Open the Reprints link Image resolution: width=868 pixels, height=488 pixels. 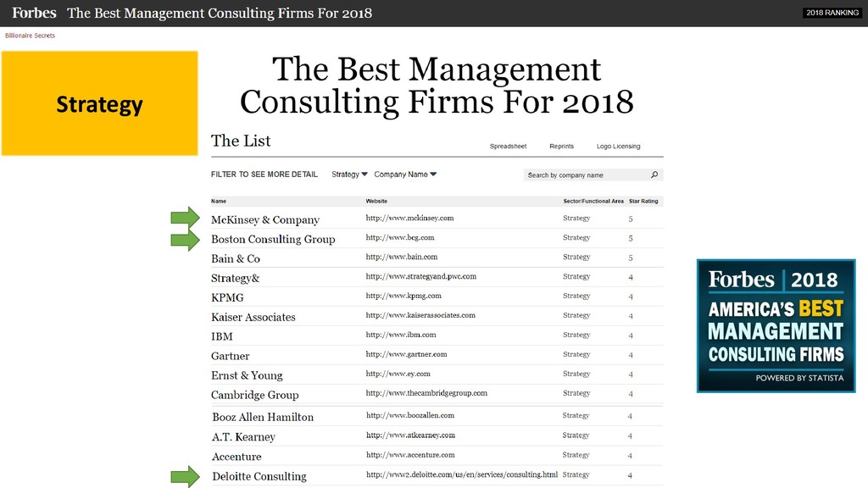click(x=561, y=146)
